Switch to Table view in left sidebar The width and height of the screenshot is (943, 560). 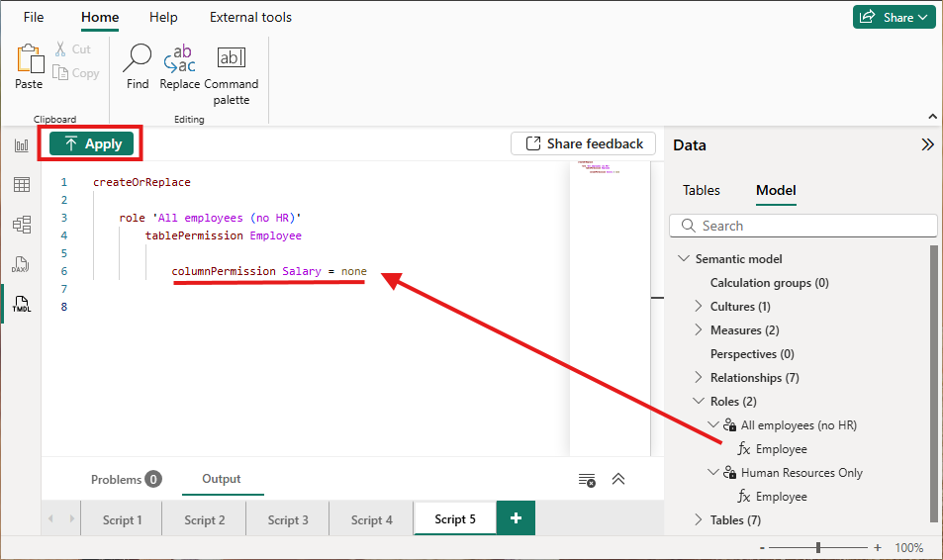22,185
